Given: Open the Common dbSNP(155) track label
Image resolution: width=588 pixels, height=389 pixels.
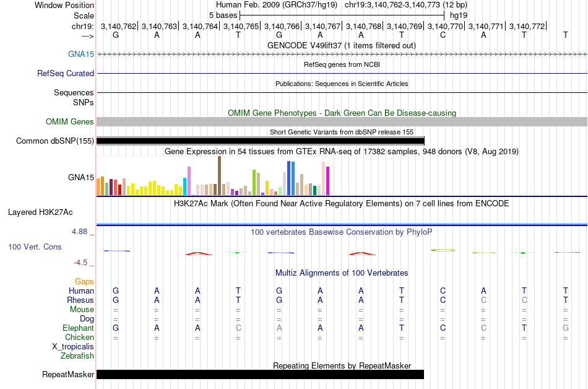Looking at the screenshot, I should coord(55,141).
